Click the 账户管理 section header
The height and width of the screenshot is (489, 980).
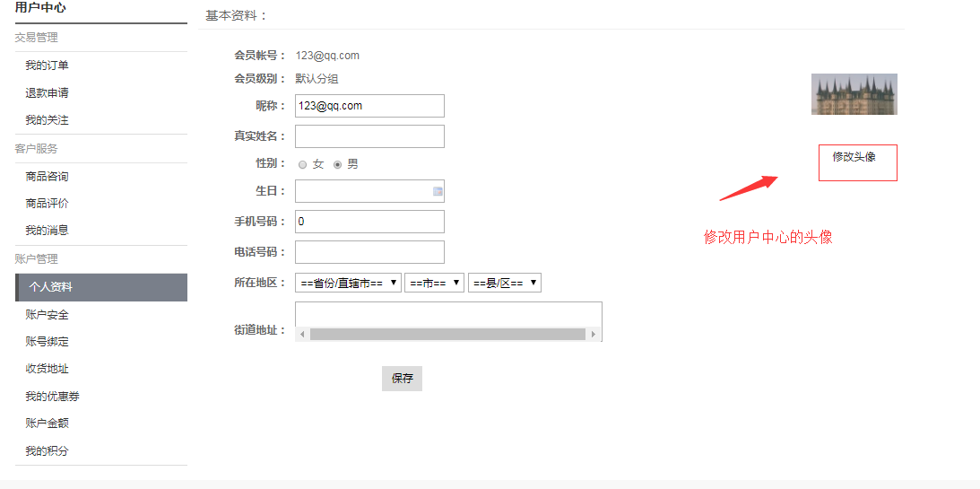(x=36, y=259)
